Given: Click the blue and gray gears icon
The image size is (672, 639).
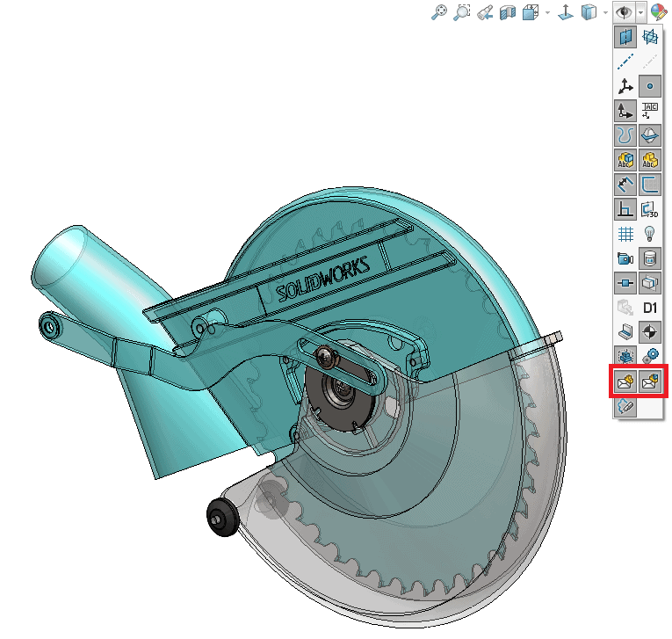Looking at the screenshot, I should coord(650,356).
